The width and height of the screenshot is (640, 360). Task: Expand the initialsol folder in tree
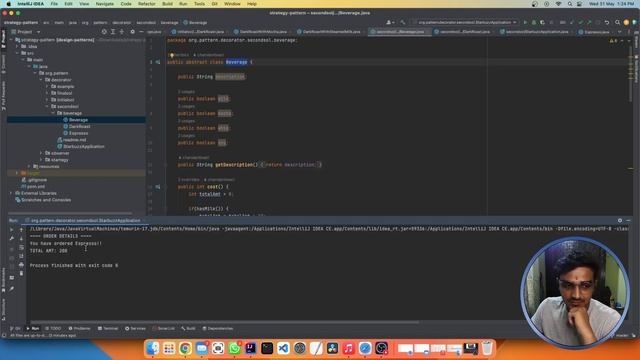47,100
